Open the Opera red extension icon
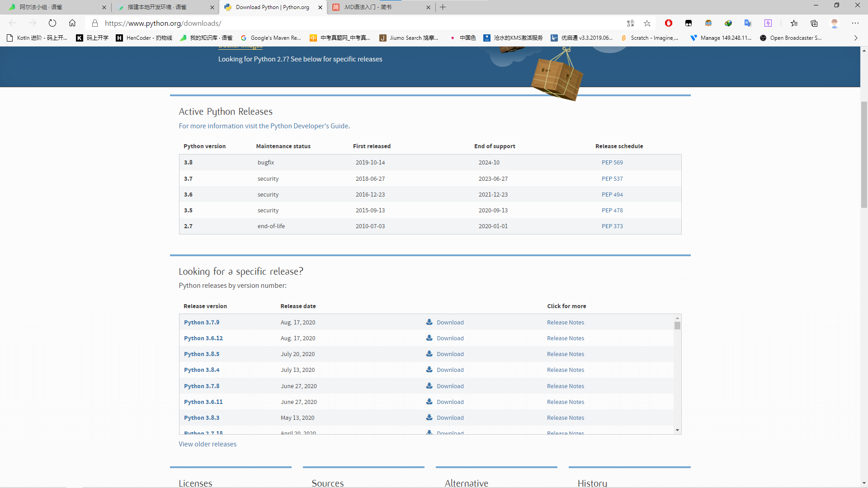Viewport: 868px width, 488px height. coord(669,23)
